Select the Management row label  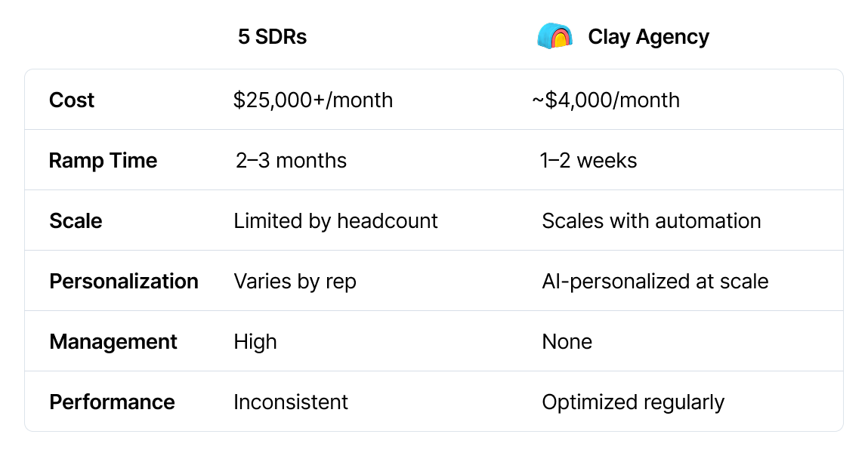[113, 342]
